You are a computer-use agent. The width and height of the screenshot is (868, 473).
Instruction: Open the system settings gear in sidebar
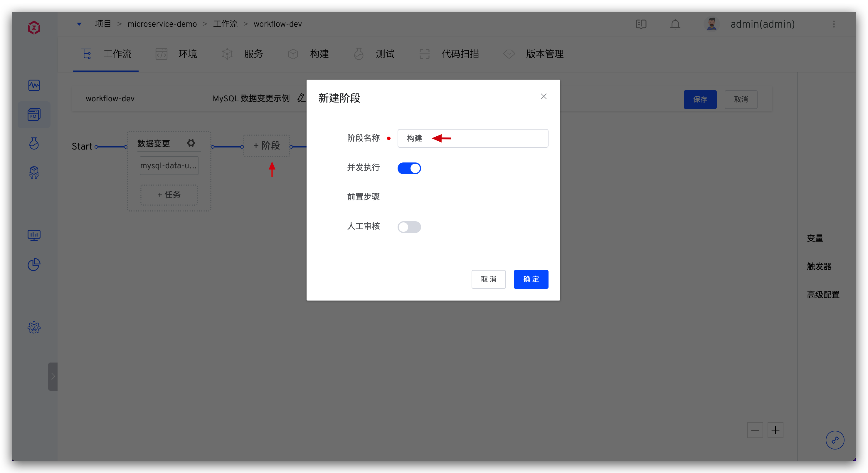point(34,327)
